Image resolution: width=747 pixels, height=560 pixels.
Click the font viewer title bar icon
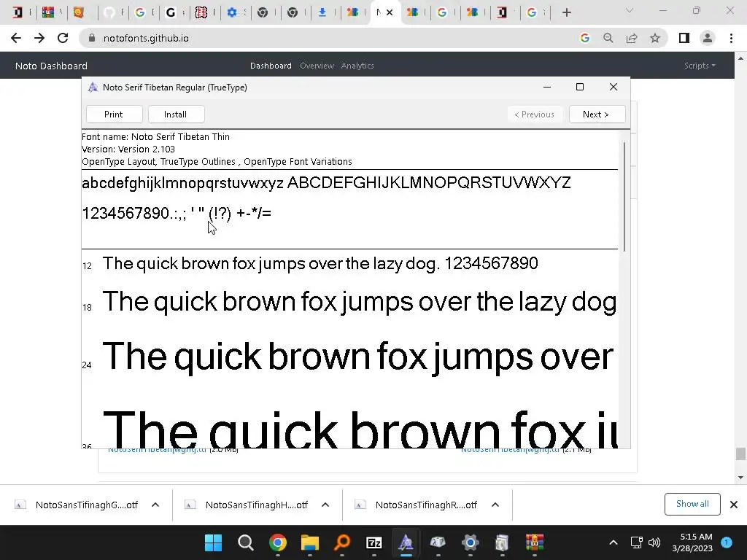click(x=93, y=87)
